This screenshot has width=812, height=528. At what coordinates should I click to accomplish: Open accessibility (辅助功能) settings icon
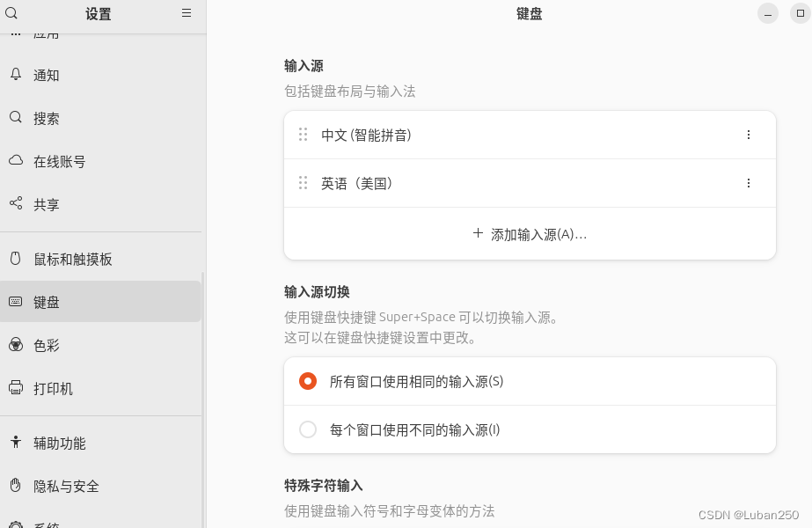pyautogui.click(x=15, y=444)
